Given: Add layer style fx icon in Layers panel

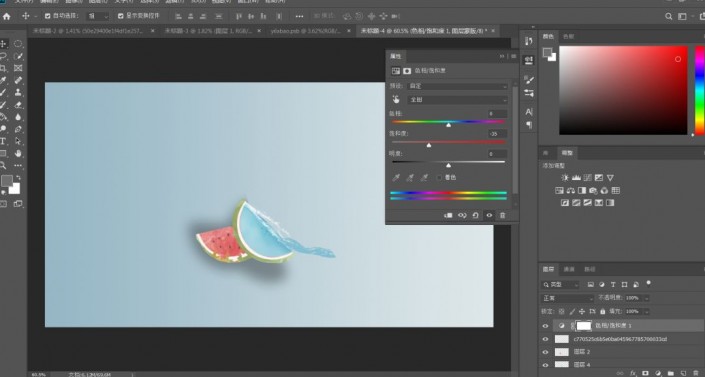Looking at the screenshot, I should (634, 373).
